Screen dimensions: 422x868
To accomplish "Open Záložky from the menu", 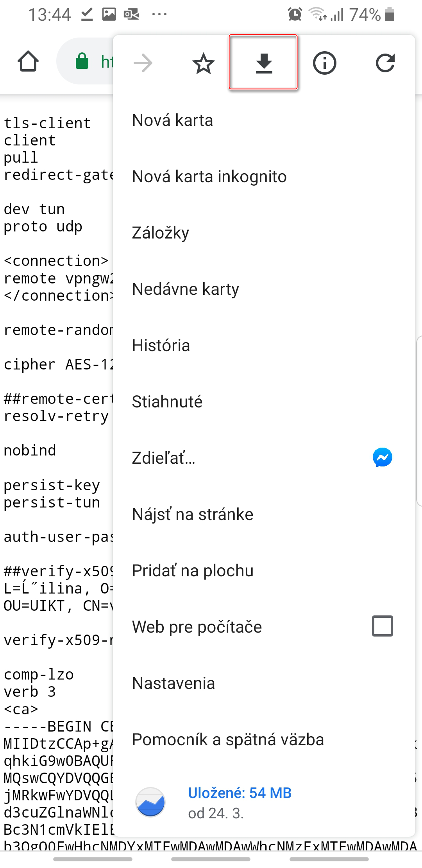I will [161, 233].
